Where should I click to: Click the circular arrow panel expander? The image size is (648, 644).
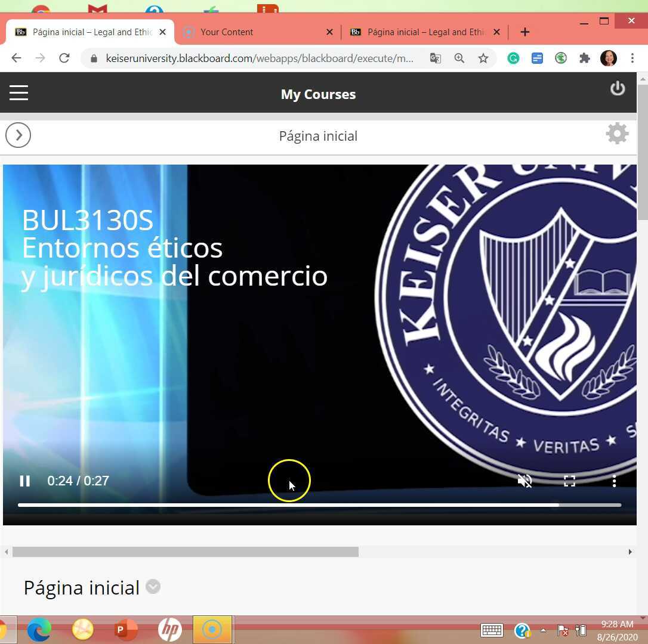click(x=18, y=135)
